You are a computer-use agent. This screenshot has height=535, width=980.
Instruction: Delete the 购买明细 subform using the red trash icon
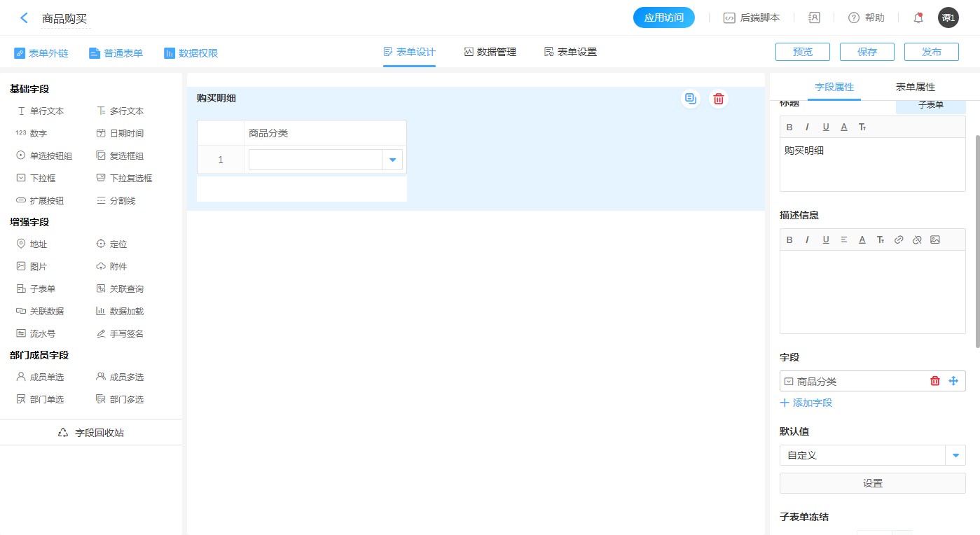pyautogui.click(x=718, y=99)
